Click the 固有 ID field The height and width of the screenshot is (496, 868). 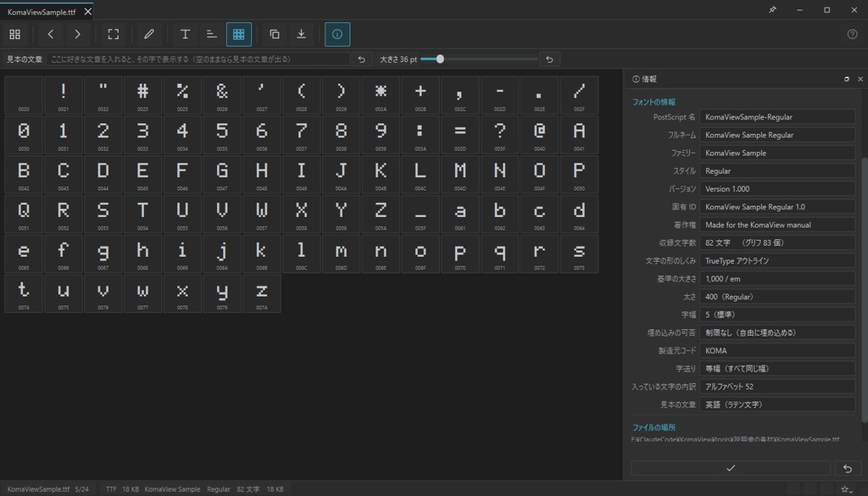point(777,207)
